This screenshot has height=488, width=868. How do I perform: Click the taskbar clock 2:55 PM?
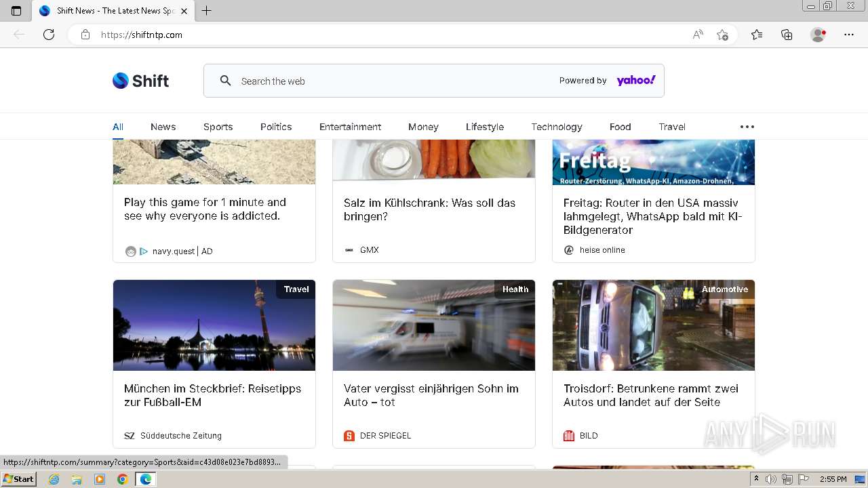point(833,479)
